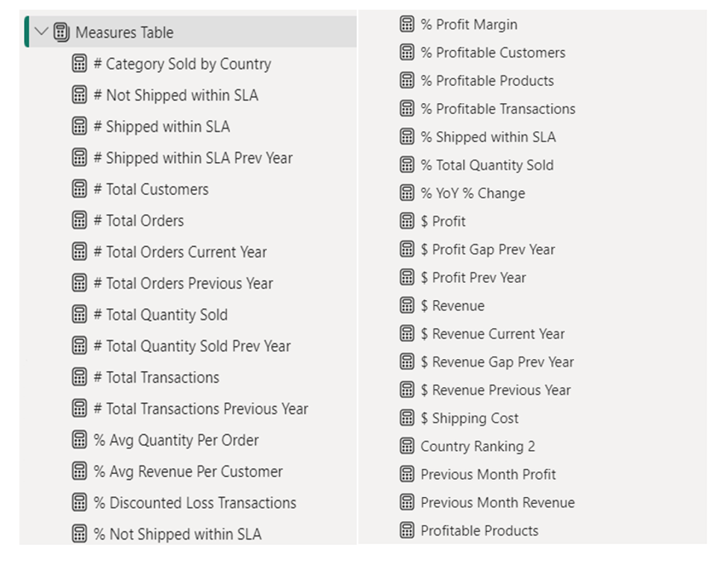Collapse the Measures Table chevron
This screenshot has height=565, width=728.
[x=41, y=32]
